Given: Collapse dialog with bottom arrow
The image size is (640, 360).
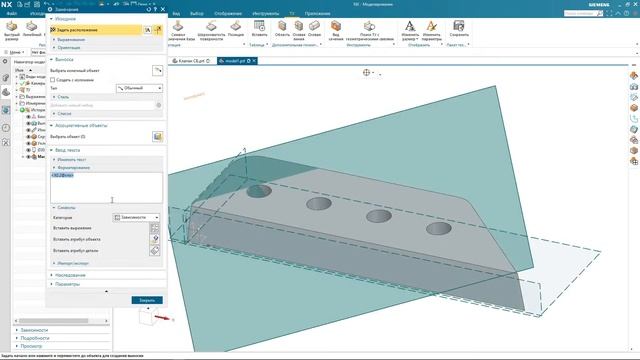Looking at the screenshot, I should point(106,291).
